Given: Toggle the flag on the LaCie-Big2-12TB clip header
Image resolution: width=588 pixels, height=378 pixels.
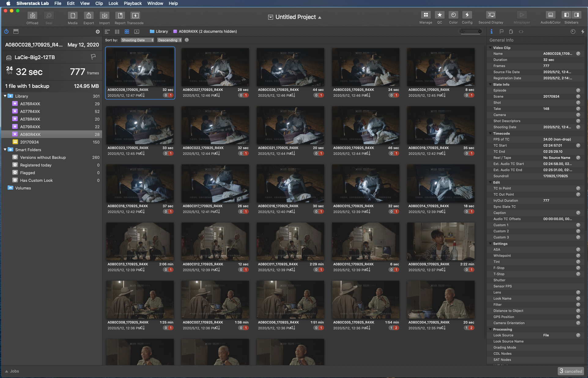Looking at the screenshot, I should click(93, 57).
